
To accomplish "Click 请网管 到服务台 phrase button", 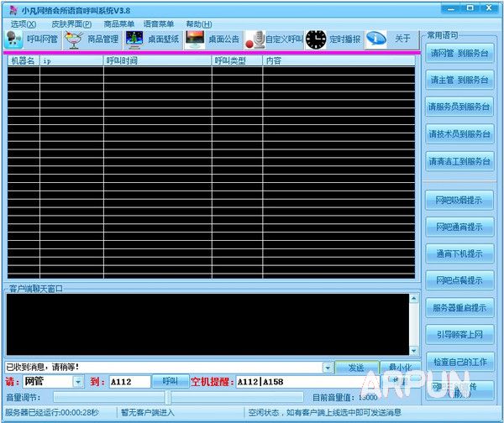I will (459, 53).
